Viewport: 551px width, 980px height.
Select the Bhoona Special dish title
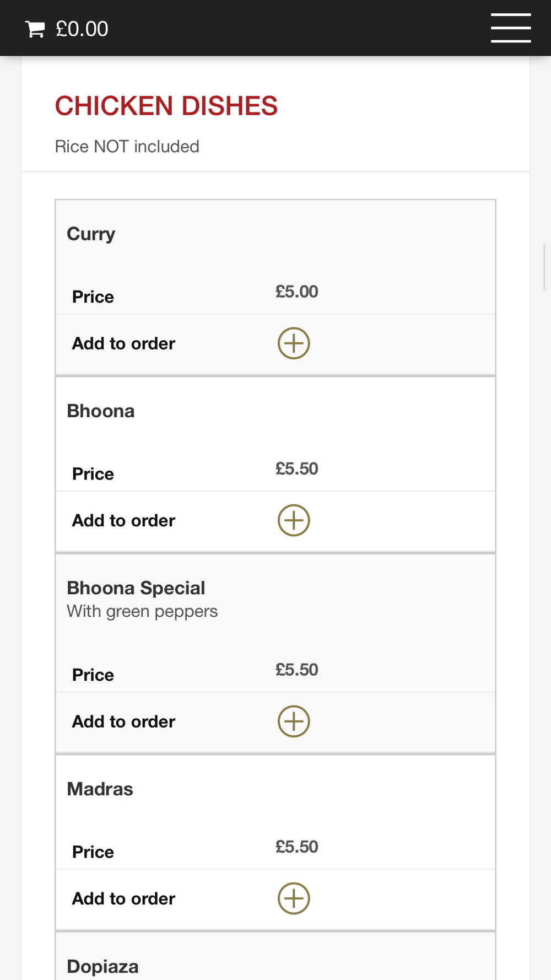click(136, 588)
